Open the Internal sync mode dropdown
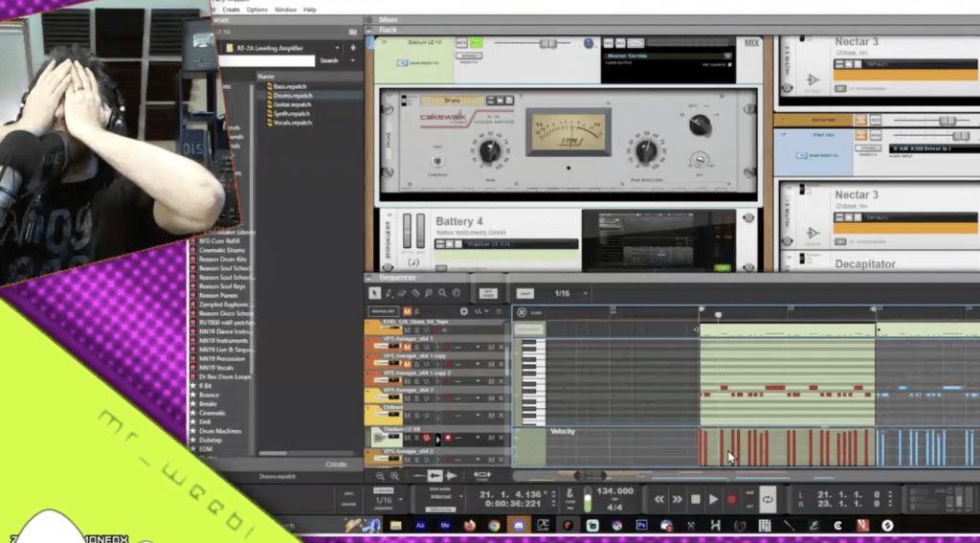 pos(462,497)
